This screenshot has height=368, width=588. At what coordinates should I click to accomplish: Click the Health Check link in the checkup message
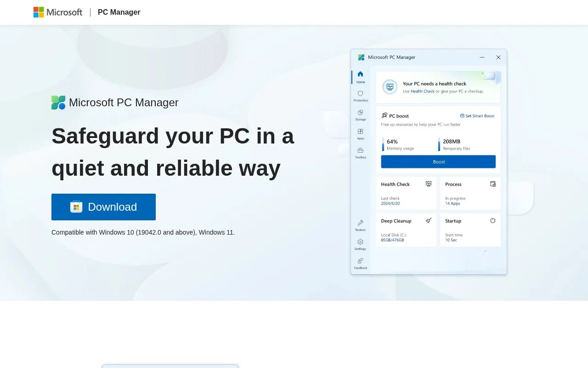423,92
